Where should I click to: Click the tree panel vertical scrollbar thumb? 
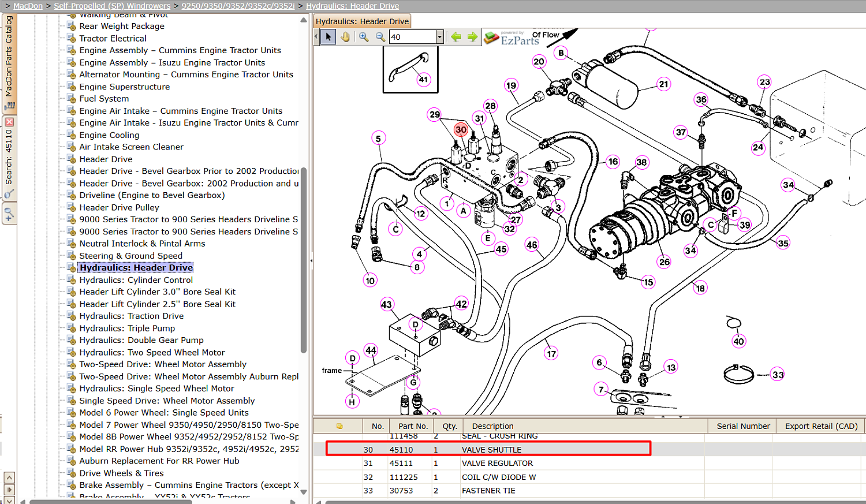coord(304,260)
